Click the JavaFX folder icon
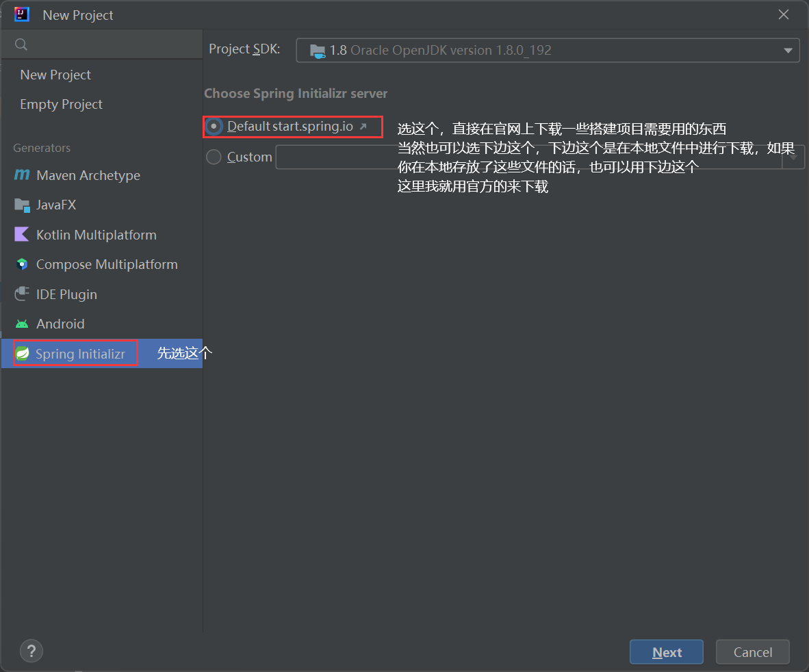 [x=22, y=205]
